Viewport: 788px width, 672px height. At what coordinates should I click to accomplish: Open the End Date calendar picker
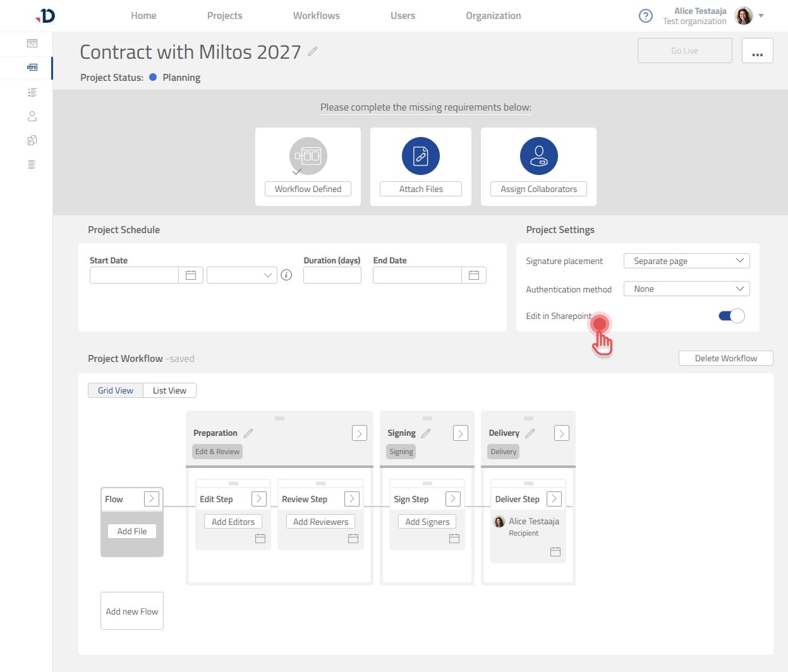tap(474, 275)
